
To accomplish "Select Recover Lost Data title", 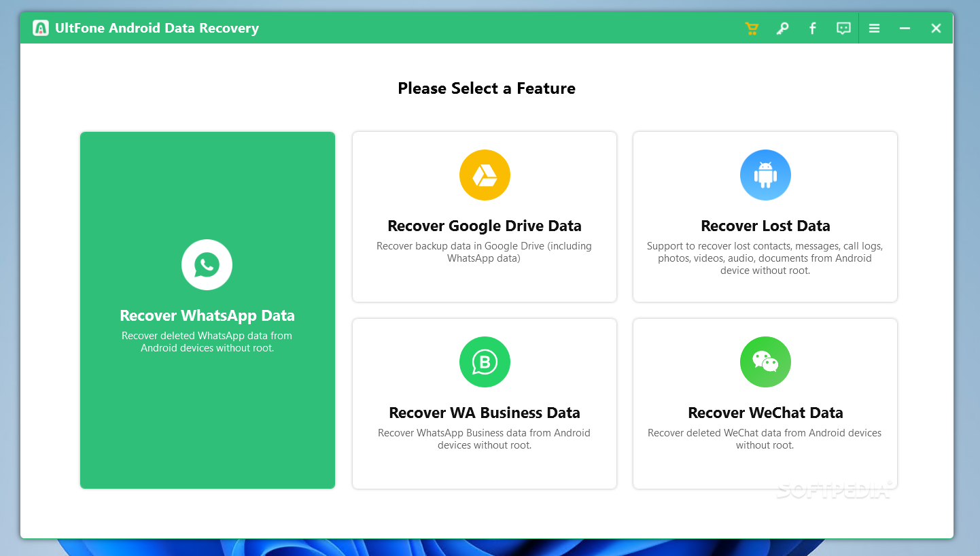I will pos(765,226).
